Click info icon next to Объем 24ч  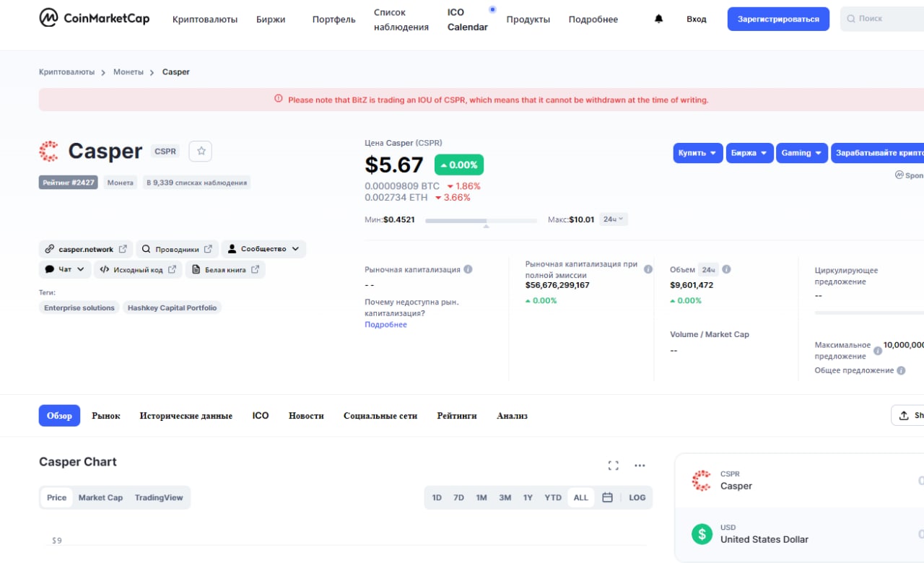(x=726, y=269)
